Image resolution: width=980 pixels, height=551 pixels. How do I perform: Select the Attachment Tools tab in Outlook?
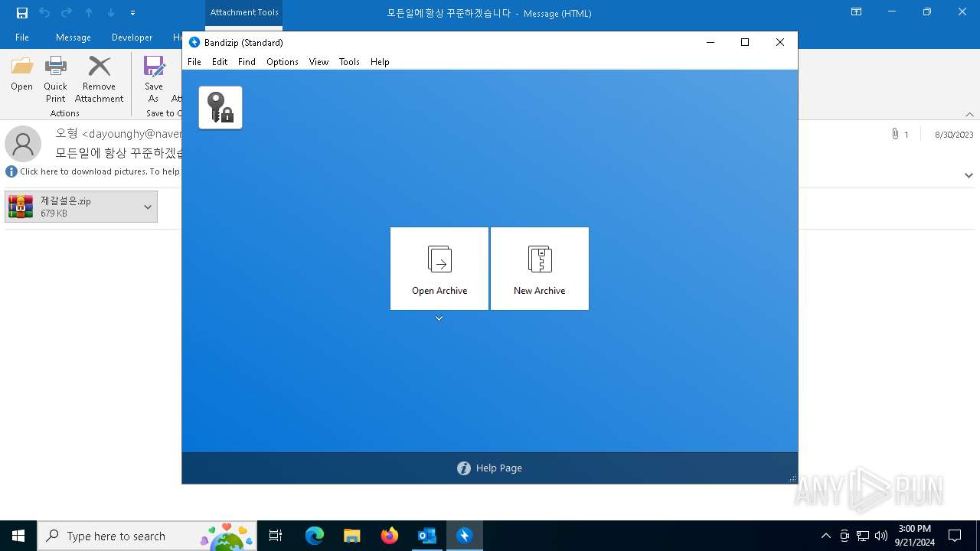[244, 13]
